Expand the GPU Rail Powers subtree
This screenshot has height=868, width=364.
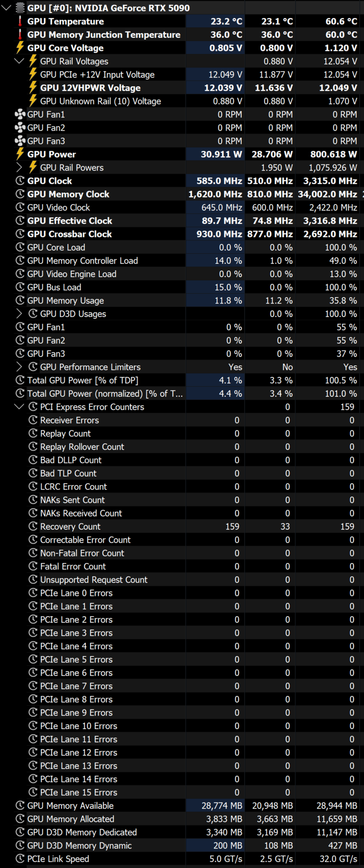click(x=19, y=167)
